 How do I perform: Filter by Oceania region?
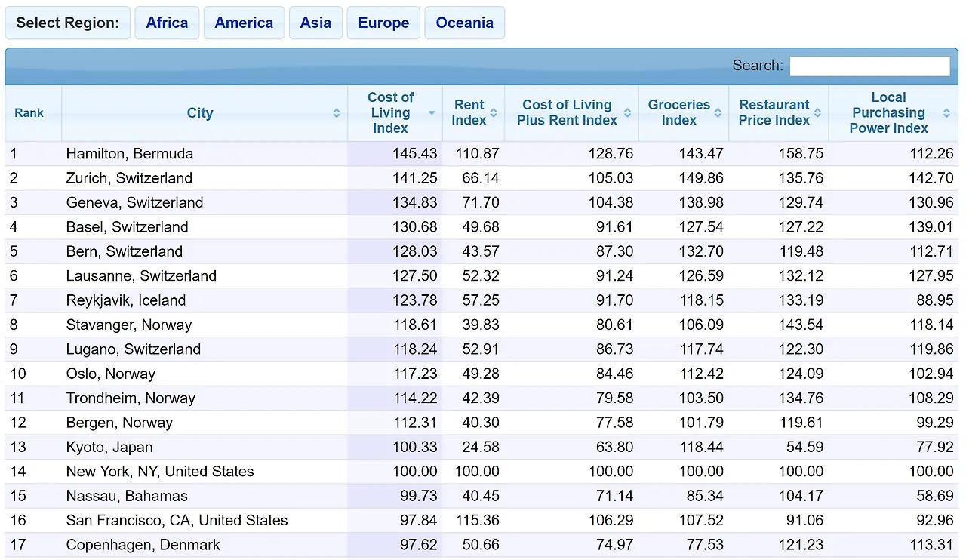click(464, 23)
